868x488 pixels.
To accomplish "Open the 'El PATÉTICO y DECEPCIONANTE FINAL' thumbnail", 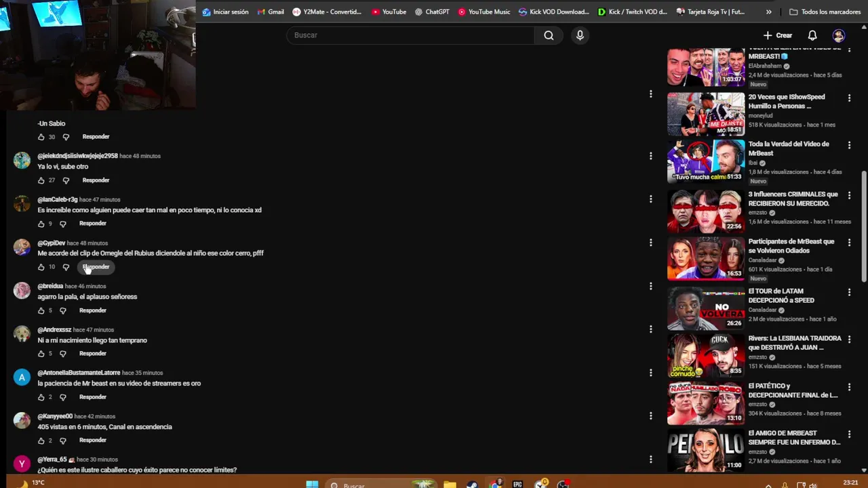I will pyautogui.click(x=706, y=403).
